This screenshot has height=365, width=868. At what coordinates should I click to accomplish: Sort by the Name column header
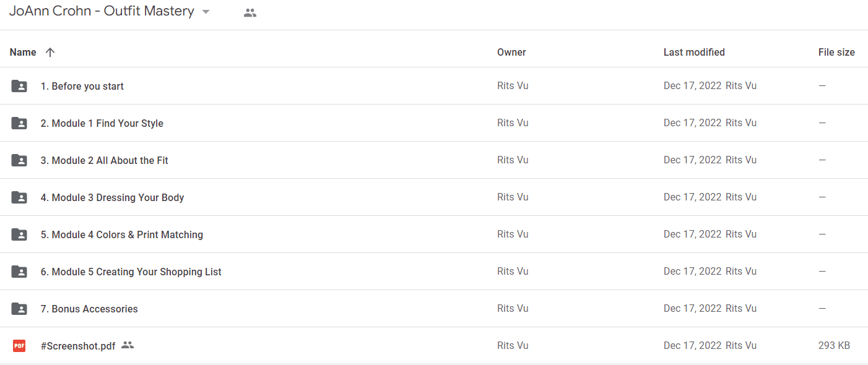23,52
